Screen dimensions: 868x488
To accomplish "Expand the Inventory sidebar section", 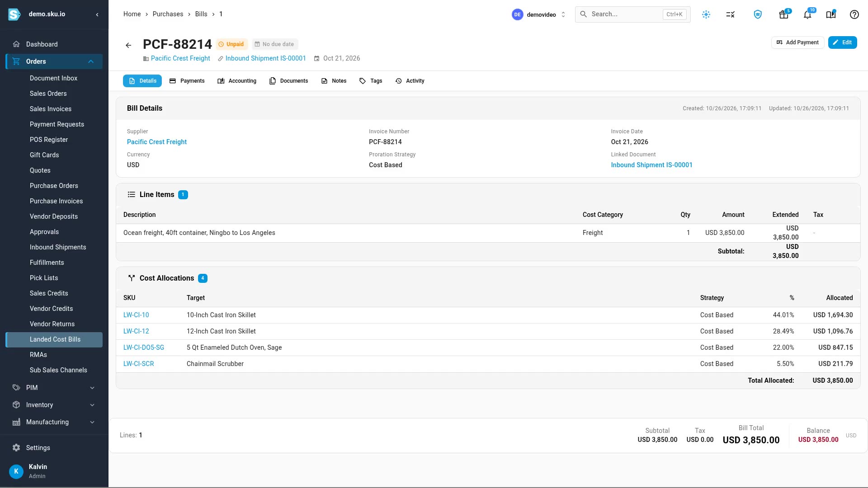I will [54, 405].
